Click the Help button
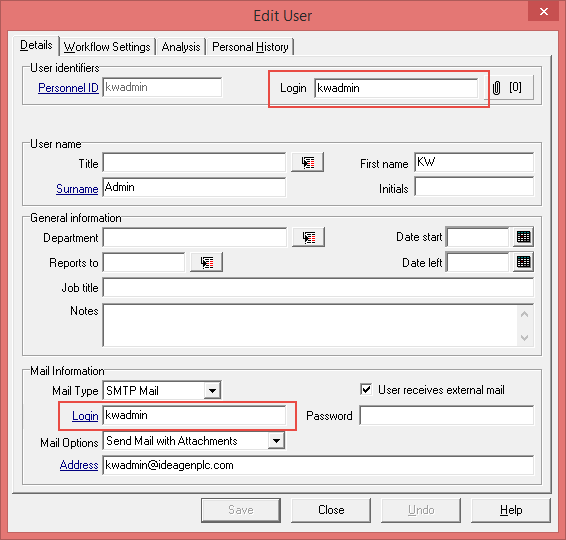Viewport: 566px width, 540px height. 511,510
